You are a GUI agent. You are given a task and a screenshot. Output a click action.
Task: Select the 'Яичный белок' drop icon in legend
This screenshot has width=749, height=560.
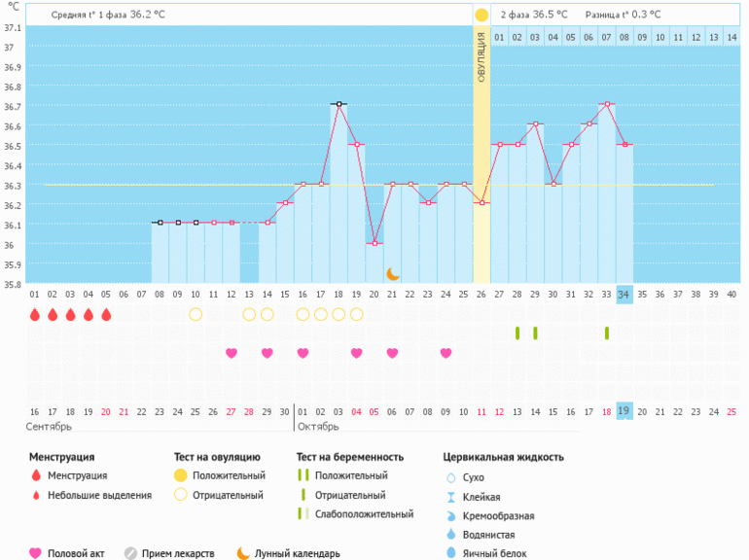point(449,553)
